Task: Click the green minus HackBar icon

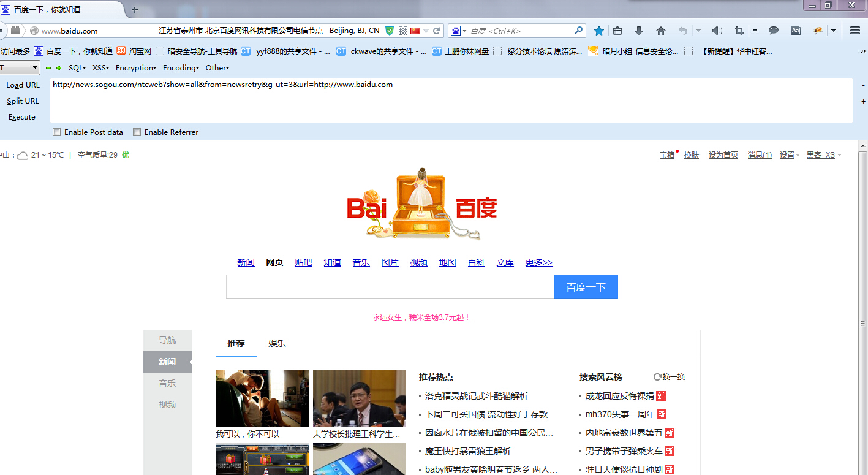Action: pyautogui.click(x=48, y=68)
